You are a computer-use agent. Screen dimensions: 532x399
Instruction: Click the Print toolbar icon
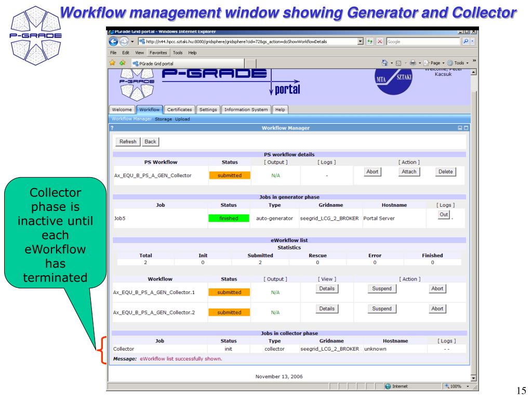pos(413,63)
